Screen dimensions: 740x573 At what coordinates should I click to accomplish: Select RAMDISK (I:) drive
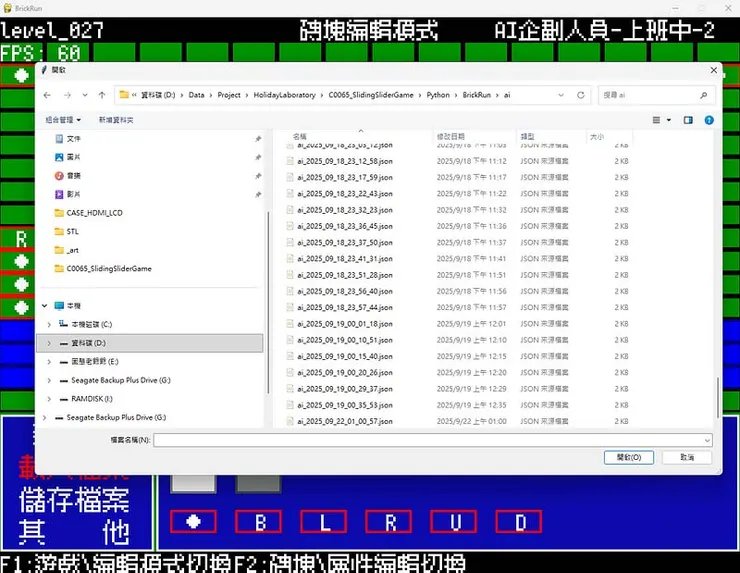point(92,399)
